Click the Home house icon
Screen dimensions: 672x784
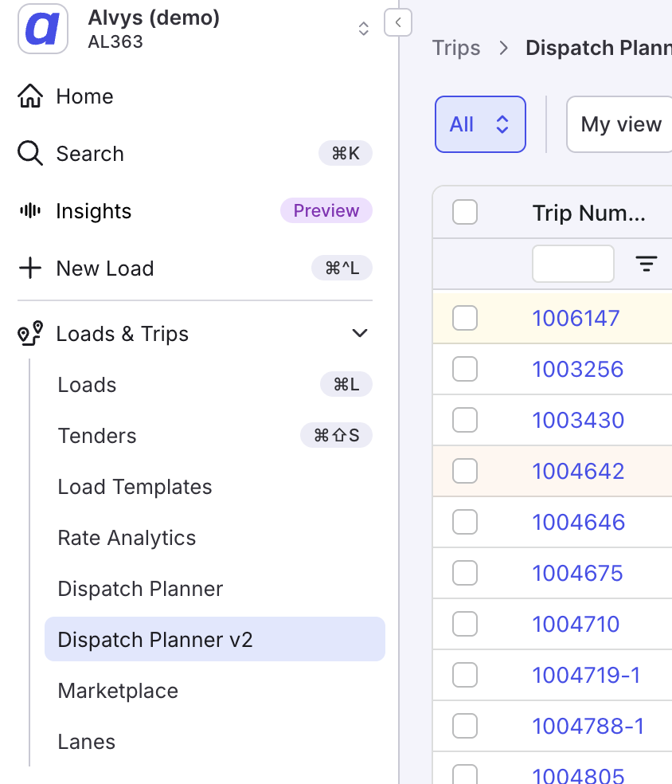click(30, 96)
